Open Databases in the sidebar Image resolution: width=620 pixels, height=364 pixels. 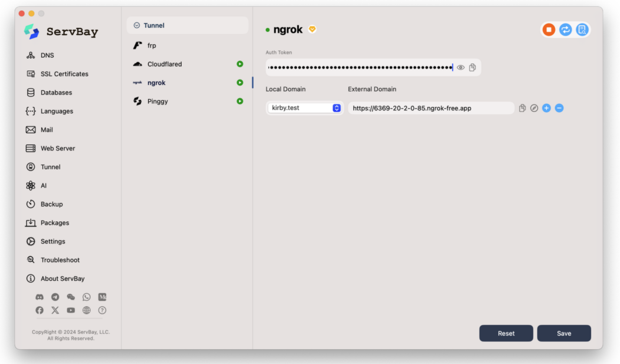tap(56, 93)
